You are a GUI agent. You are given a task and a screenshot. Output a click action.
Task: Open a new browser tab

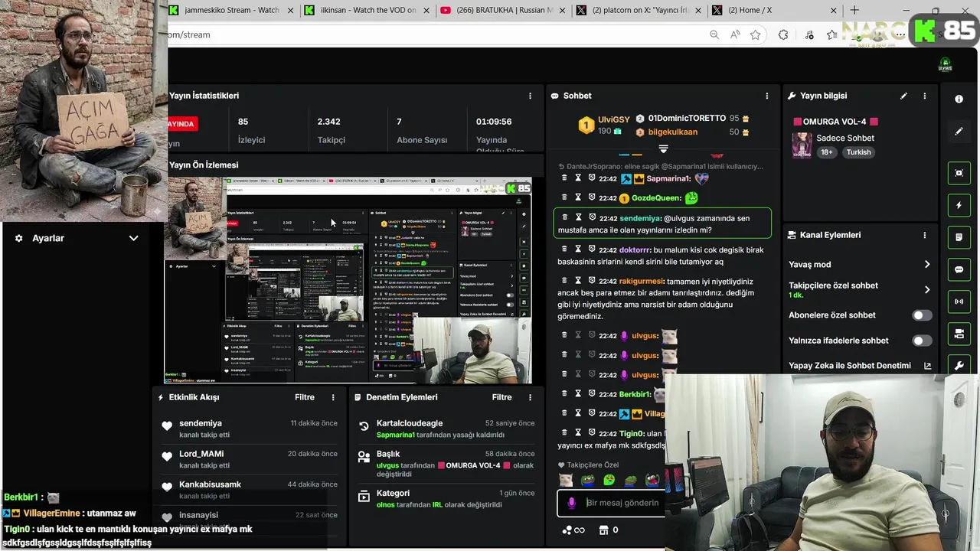[x=854, y=10]
